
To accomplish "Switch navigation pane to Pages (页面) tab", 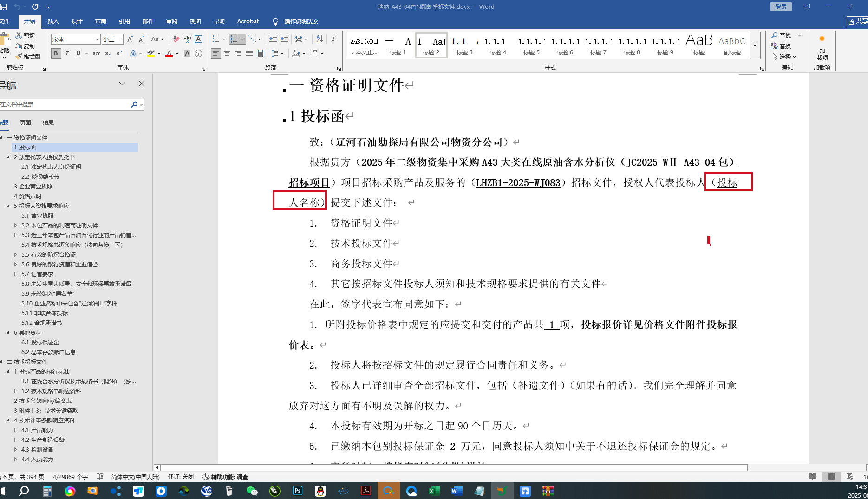I will pyautogui.click(x=26, y=123).
